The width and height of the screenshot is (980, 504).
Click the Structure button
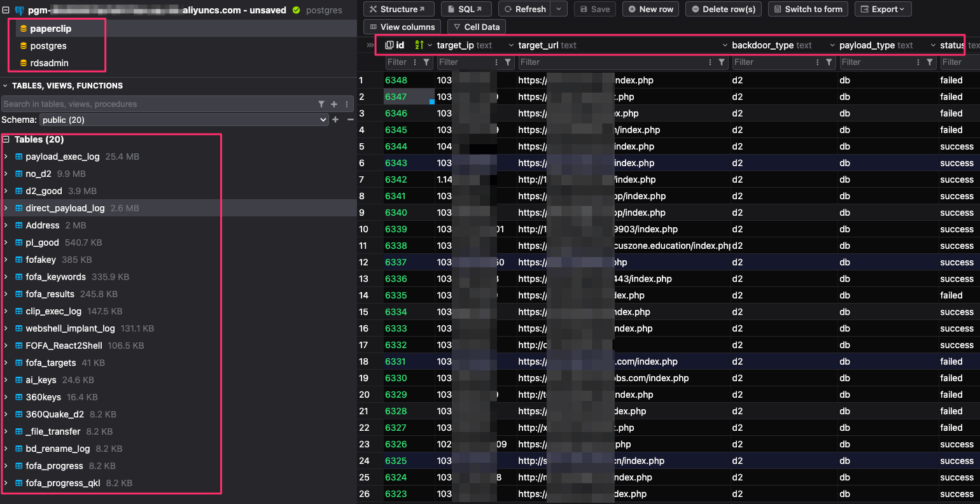pos(398,9)
